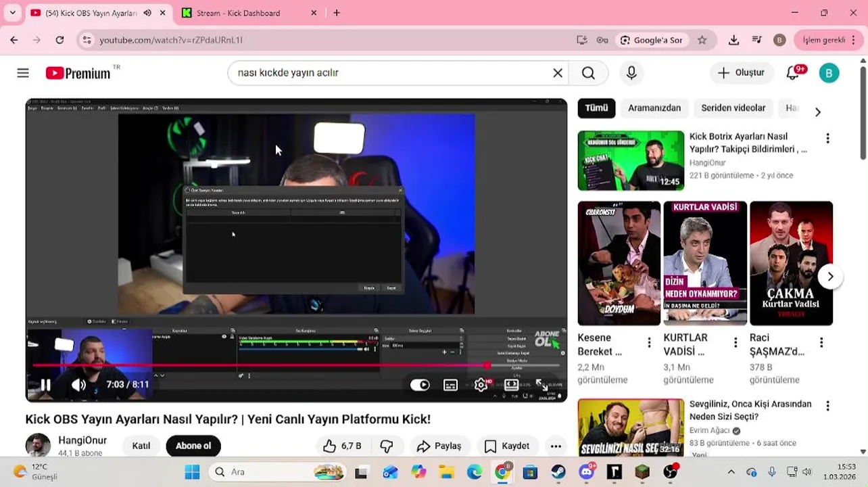
Task: Seek on the video progress bar
Action: coord(296,365)
